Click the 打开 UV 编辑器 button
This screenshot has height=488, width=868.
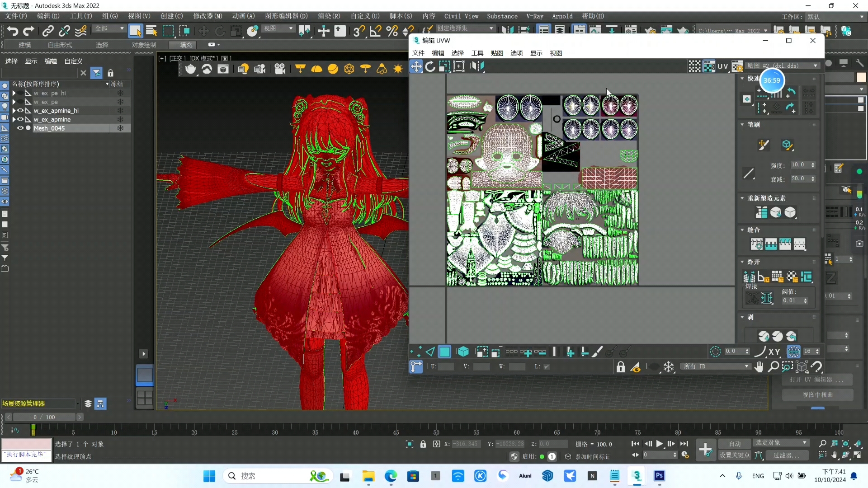[817, 380]
